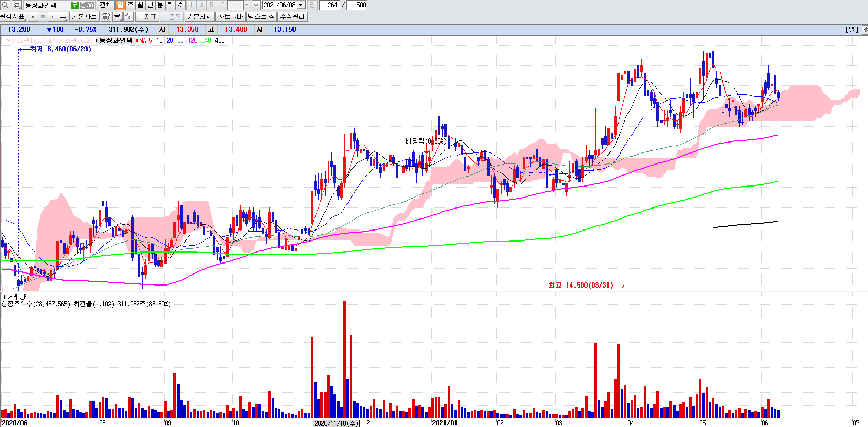Switch to daily 일 chart period
868x427 pixels.
tap(120, 5)
